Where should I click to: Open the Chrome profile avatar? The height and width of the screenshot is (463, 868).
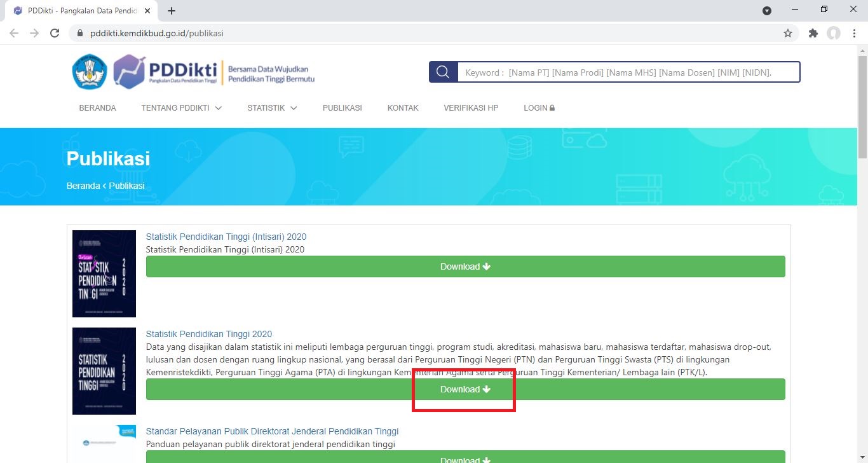834,33
